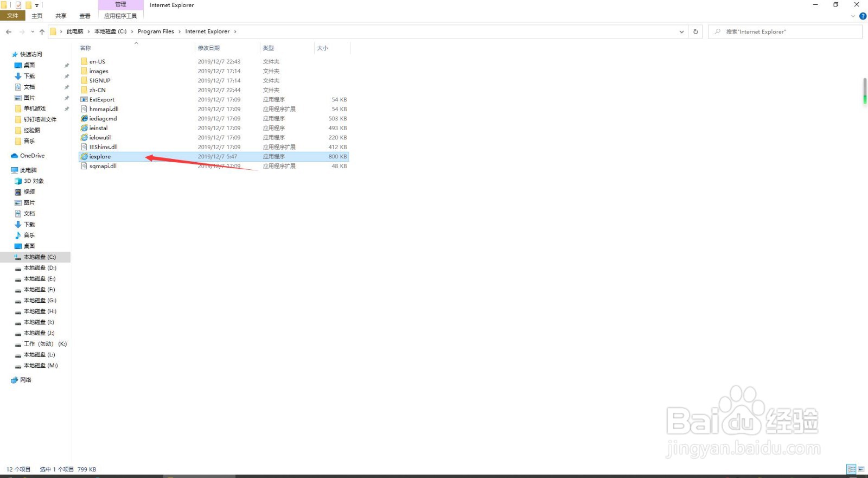Click the 管理 contextual tab header
The width and height of the screenshot is (868, 478).
120,4
